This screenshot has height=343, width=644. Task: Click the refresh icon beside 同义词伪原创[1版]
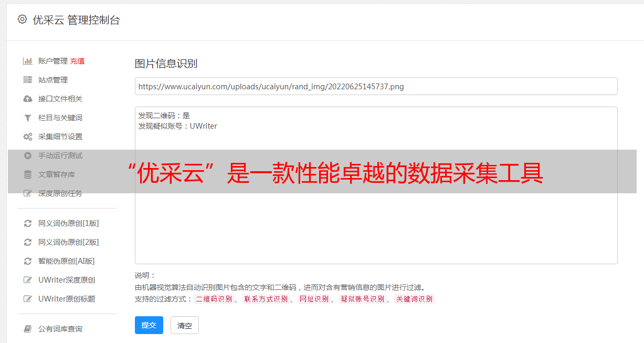(x=28, y=223)
